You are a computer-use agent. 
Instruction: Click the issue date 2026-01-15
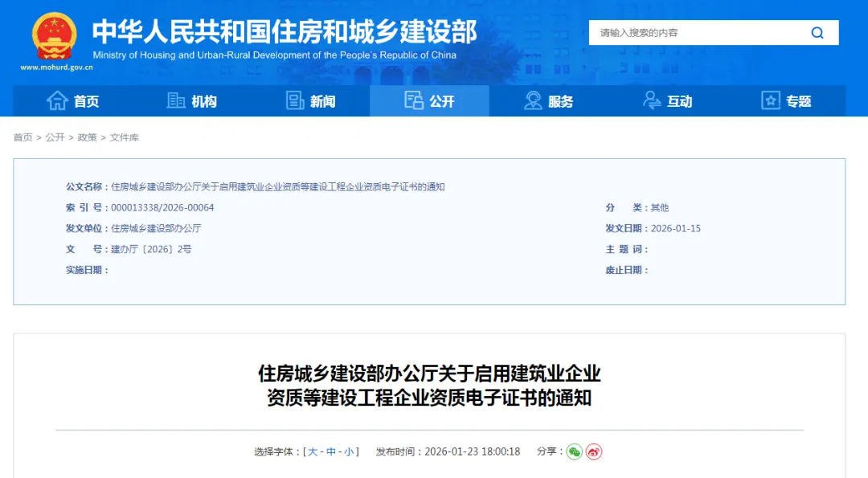(675, 228)
